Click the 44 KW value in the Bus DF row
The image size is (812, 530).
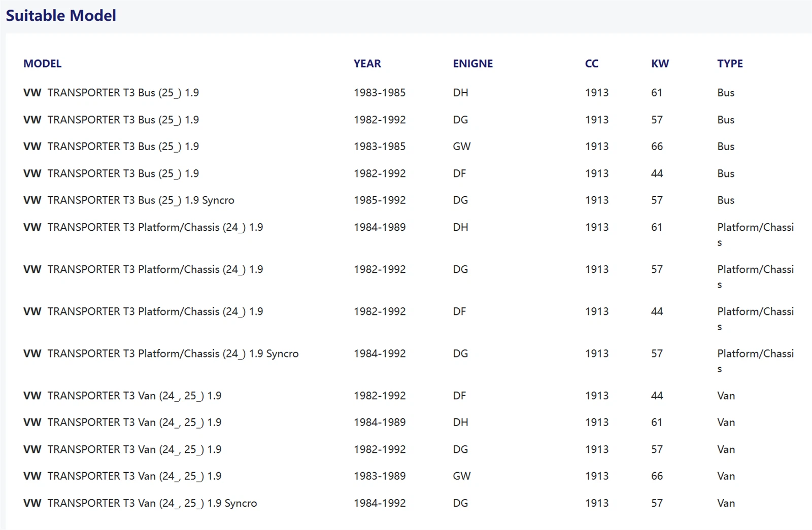point(657,173)
